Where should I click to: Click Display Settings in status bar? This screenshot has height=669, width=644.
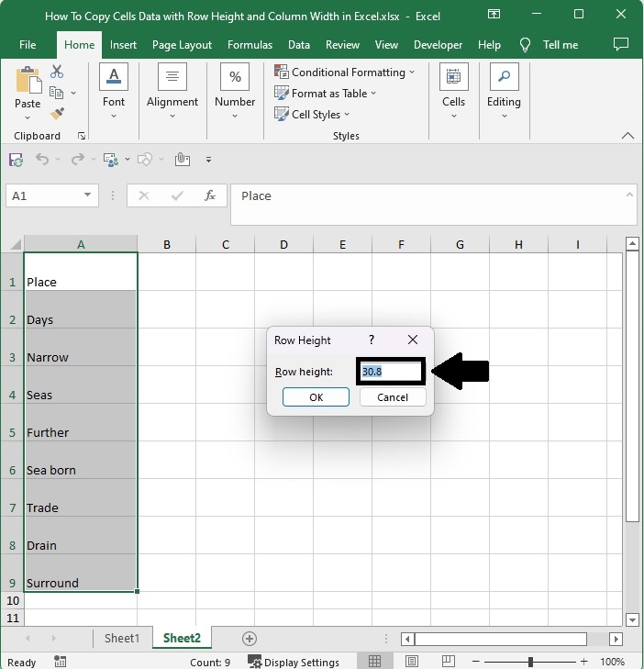(294, 662)
